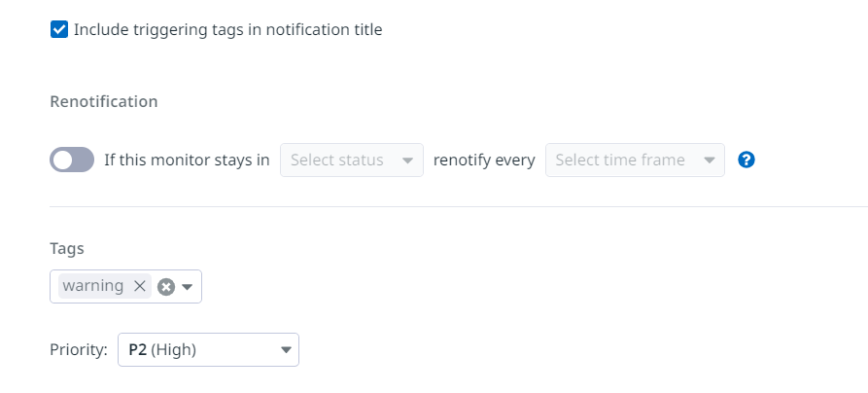Clear all tags using the circled X icon

pyautogui.click(x=166, y=287)
